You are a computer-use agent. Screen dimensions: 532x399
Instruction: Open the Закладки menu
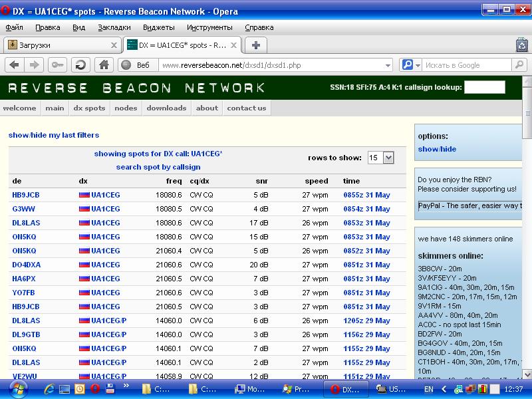[x=114, y=27]
